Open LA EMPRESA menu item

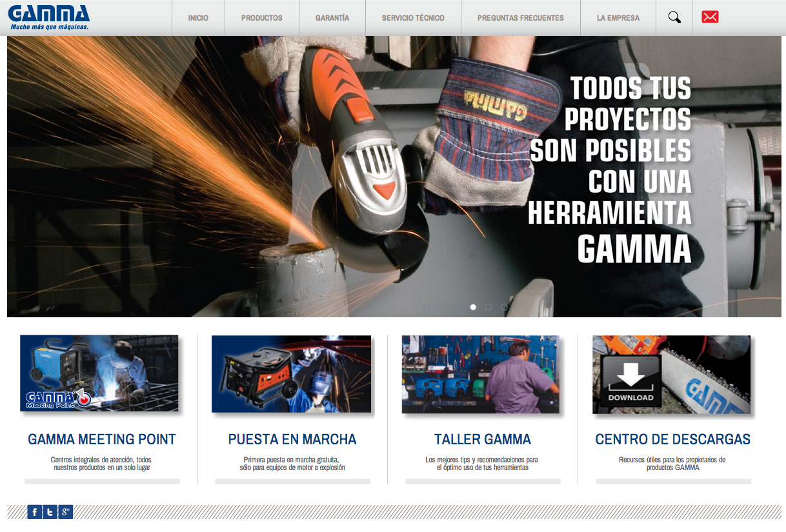[x=618, y=18]
